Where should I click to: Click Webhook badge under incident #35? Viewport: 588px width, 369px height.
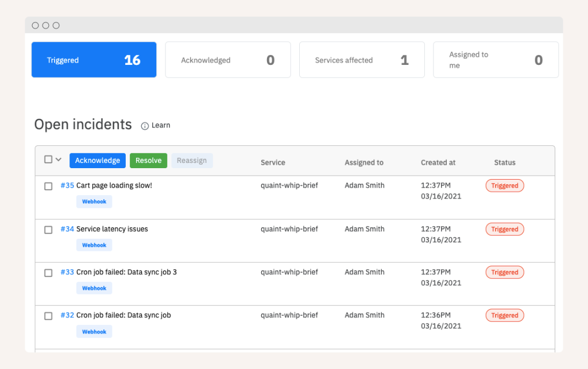coord(94,201)
